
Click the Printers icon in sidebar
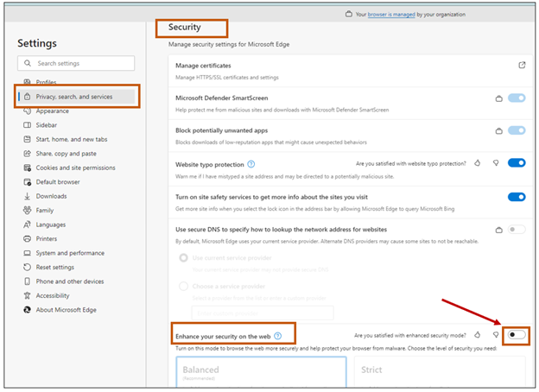click(x=27, y=239)
